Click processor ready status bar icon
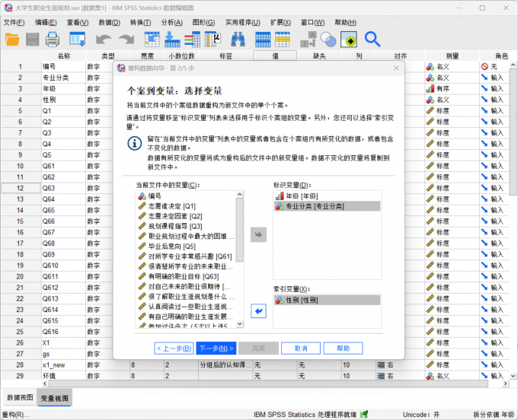This screenshot has width=518, height=420. (364, 414)
